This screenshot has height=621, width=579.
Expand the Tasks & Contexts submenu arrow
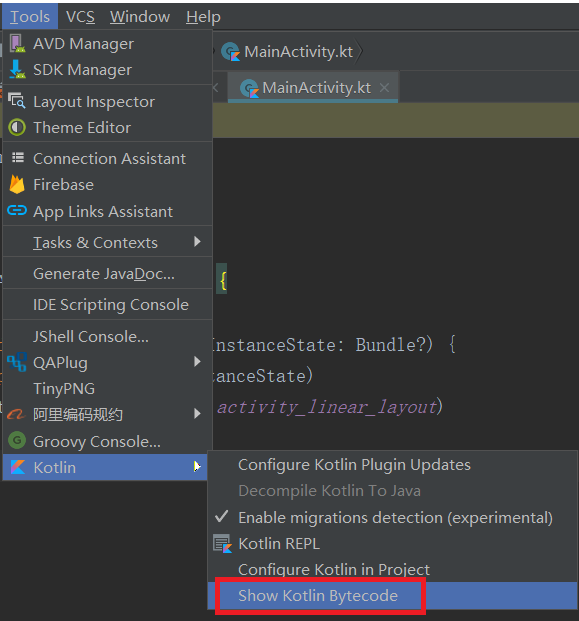[x=197, y=242]
